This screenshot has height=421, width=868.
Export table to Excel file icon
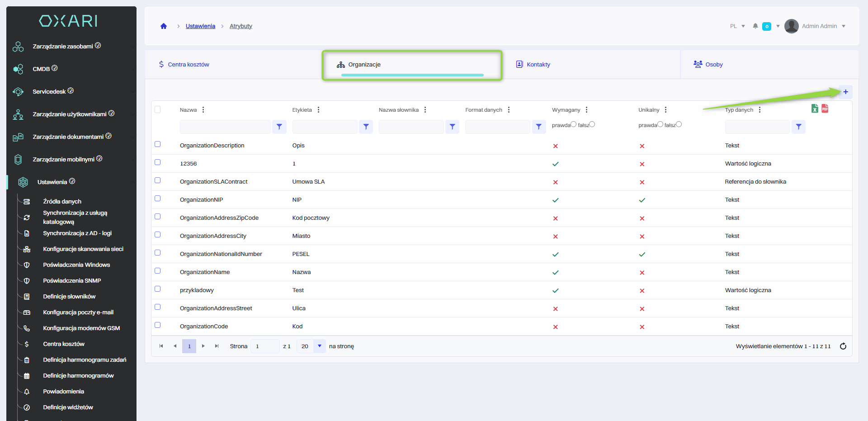coord(815,109)
